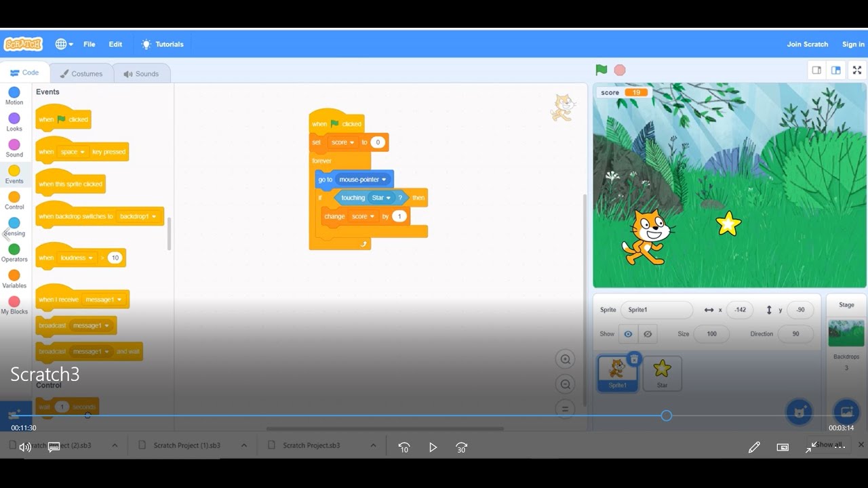Play the video

[433, 447]
